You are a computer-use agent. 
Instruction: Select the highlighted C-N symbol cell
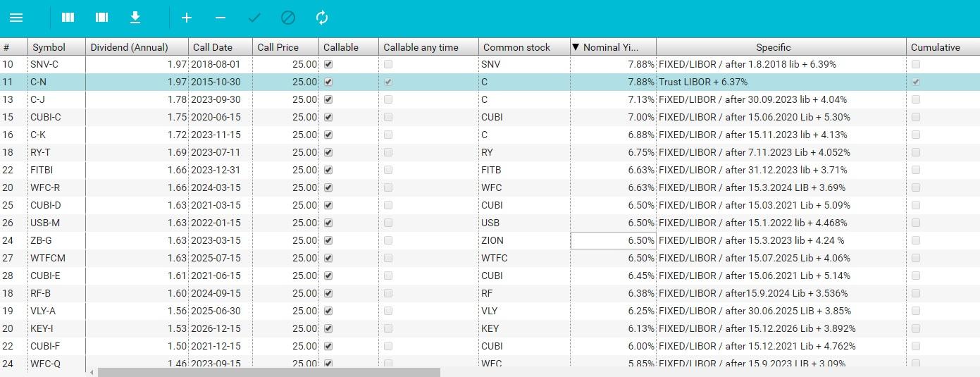coord(57,82)
